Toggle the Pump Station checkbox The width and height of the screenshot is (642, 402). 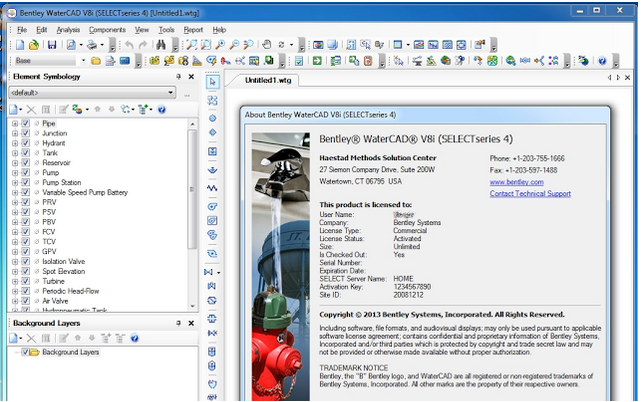click(x=25, y=182)
